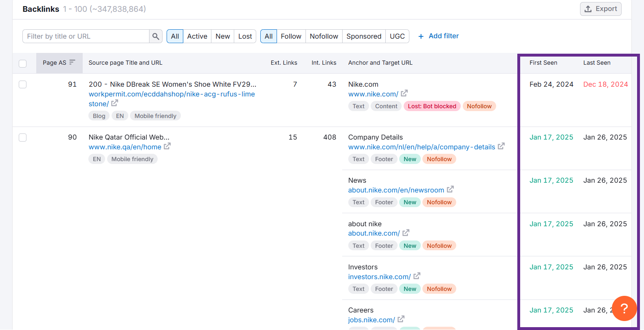This screenshot has height=330, width=644.
Task: Open external link icon beside company-details URL
Action: point(501,146)
